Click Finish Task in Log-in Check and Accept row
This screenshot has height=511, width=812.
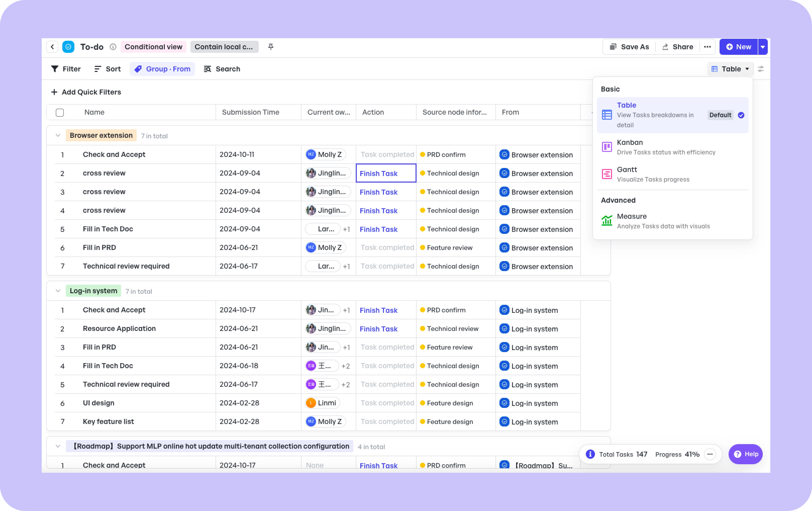378,310
